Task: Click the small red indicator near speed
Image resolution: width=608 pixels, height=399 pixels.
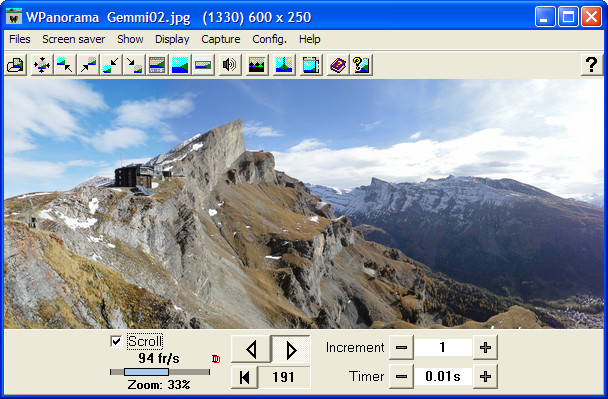Action: pos(216,359)
